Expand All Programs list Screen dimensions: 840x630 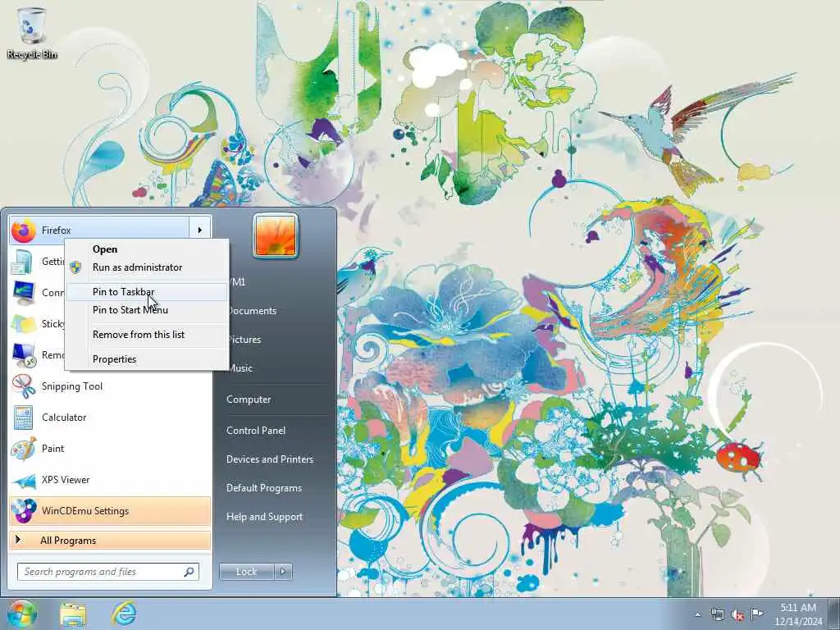coord(110,540)
